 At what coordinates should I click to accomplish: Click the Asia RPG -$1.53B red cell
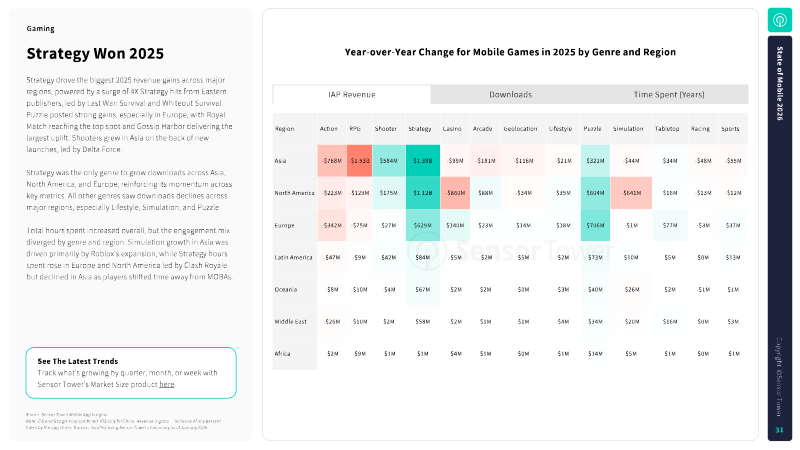[x=359, y=161]
